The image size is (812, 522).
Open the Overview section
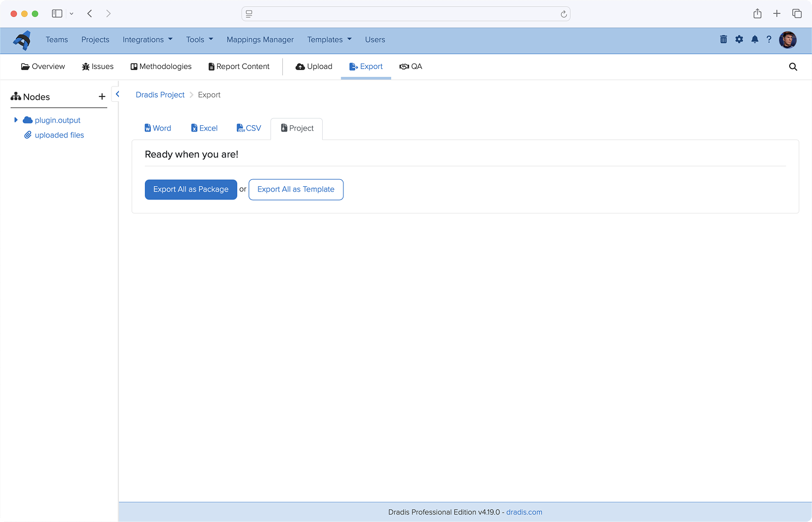click(x=43, y=67)
